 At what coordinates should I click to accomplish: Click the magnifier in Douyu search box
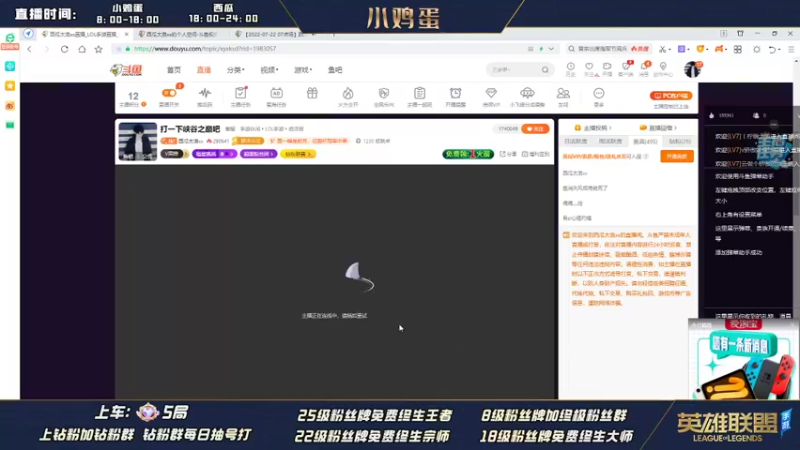545,69
